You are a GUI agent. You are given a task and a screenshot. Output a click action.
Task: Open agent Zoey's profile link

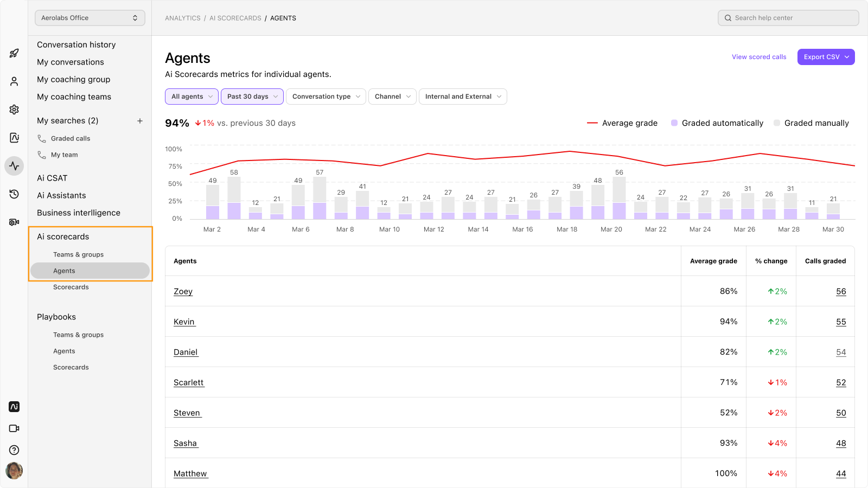click(183, 292)
